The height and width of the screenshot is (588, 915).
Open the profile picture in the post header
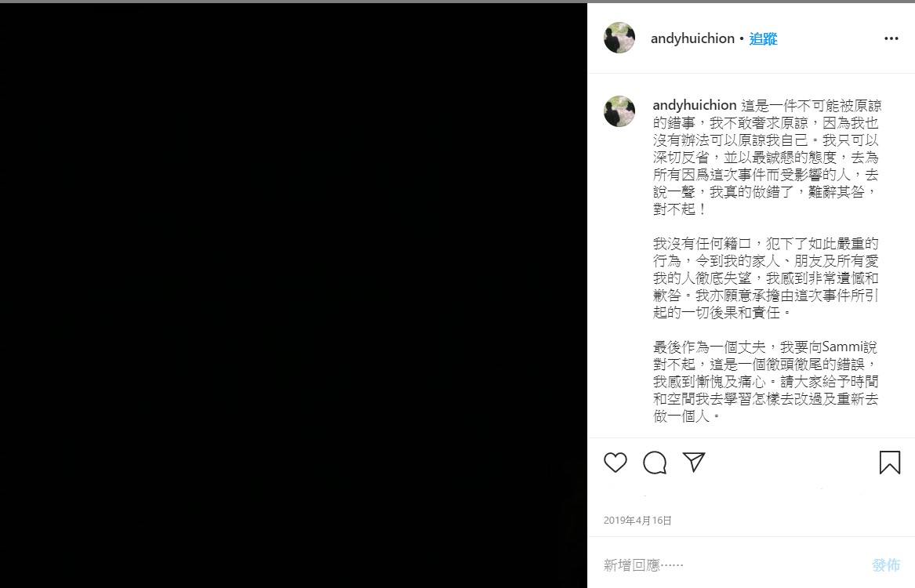(619, 38)
